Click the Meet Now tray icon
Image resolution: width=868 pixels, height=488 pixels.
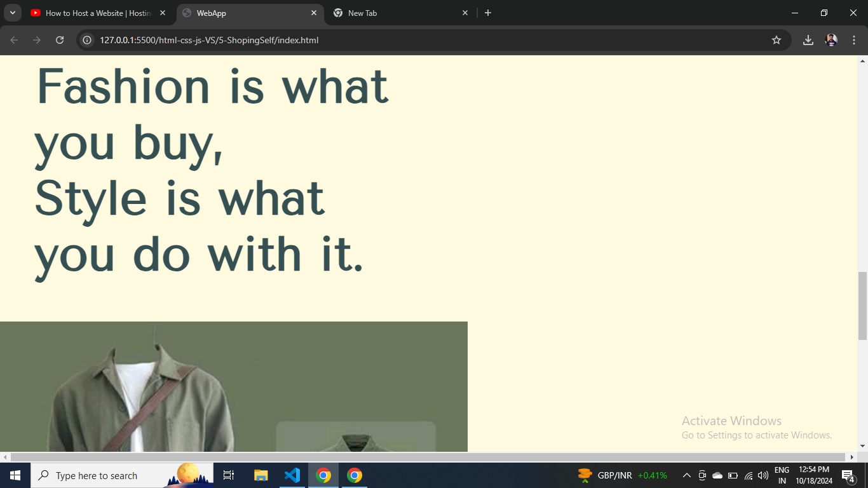pyautogui.click(x=702, y=475)
